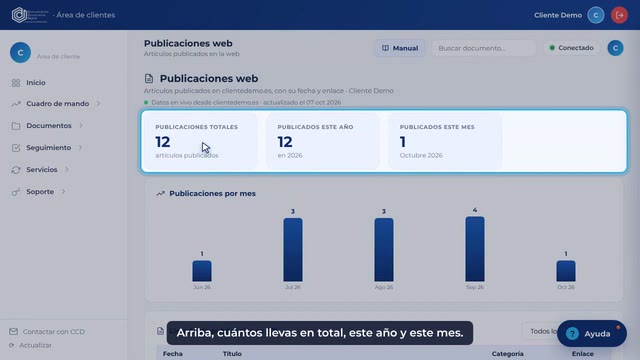Click the Enlace column header
The width and height of the screenshot is (640, 360).
point(582,354)
